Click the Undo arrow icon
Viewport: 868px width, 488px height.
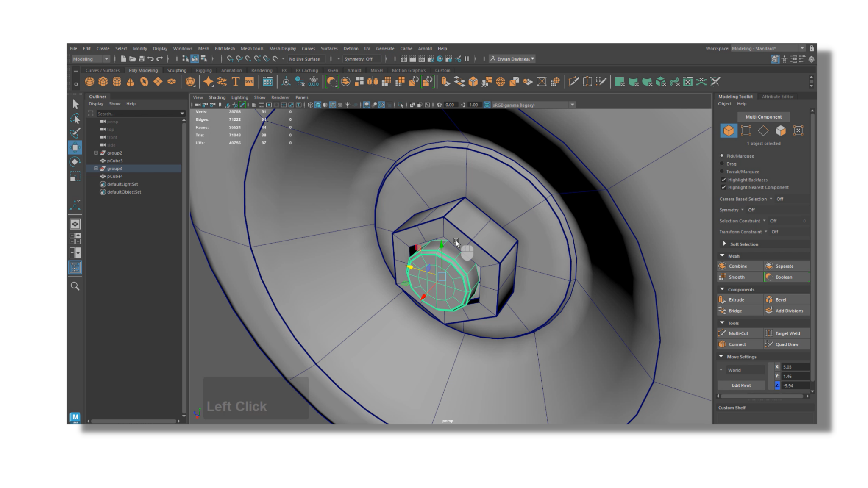pos(150,59)
